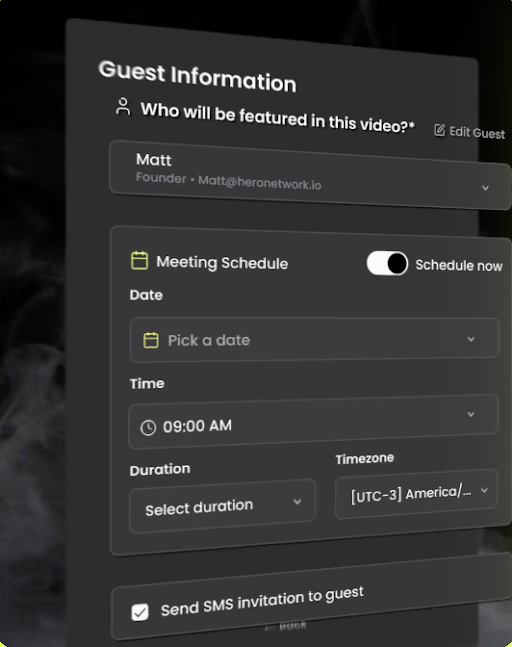Screen dimensions: 512x647
Task: Click the person icon beside the guest question
Action: pyautogui.click(x=123, y=106)
